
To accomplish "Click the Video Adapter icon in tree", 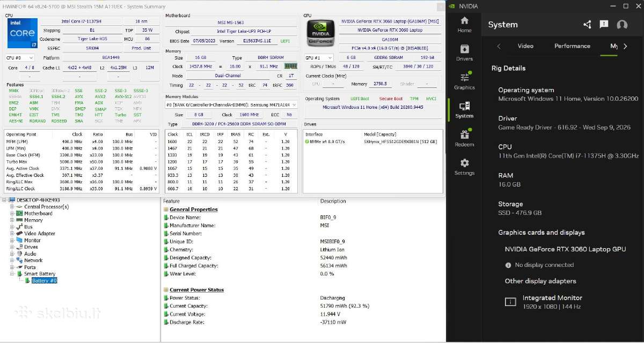I will coord(19,233).
